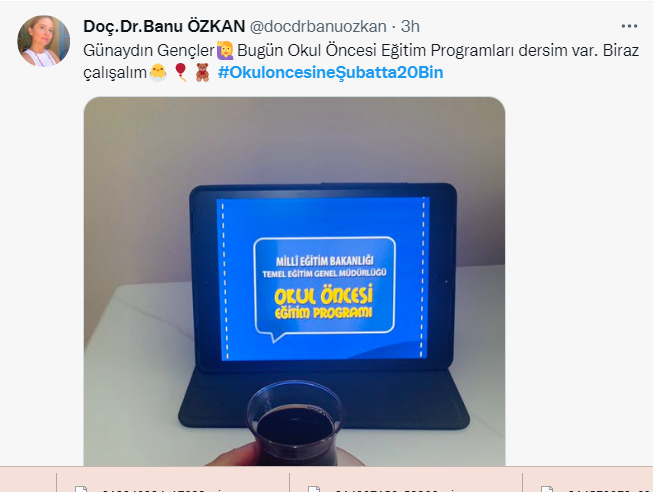The width and height of the screenshot is (653, 492).
Task: Click the tea glass in the tweet photo
Action: click(294, 423)
